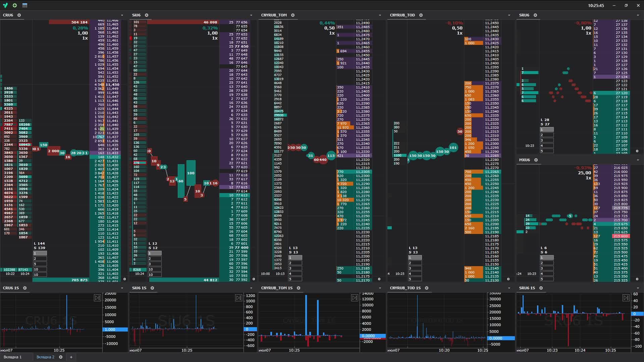Jump to latest bar in CRU6 1S chart

[x=97, y=298]
